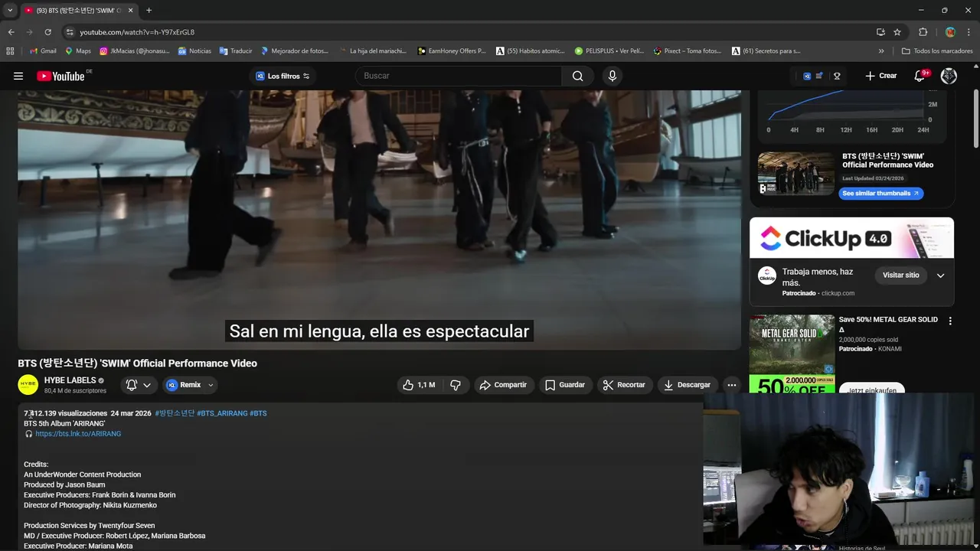
Task: Open the tab search dropdown arrow
Action: (x=10, y=11)
